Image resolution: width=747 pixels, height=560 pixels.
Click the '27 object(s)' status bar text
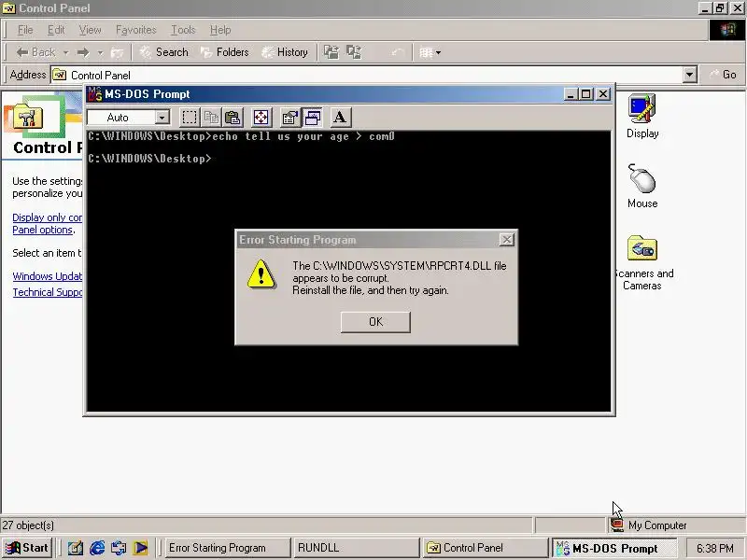tap(28, 525)
